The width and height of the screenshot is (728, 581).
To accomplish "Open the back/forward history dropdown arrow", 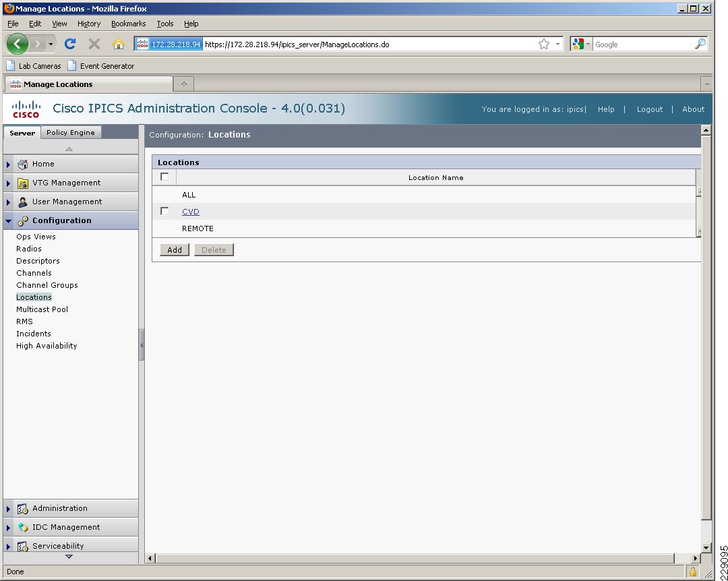I will 51,44.
